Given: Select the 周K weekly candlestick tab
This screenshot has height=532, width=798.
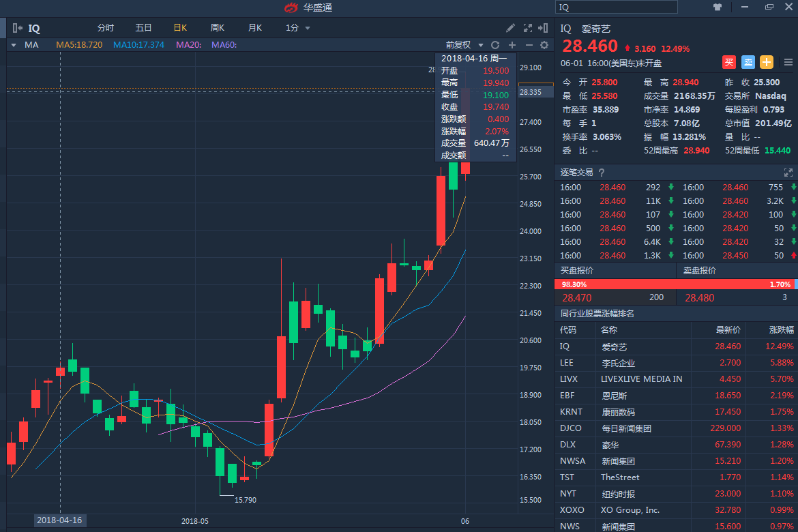Looking at the screenshot, I should 218,28.
